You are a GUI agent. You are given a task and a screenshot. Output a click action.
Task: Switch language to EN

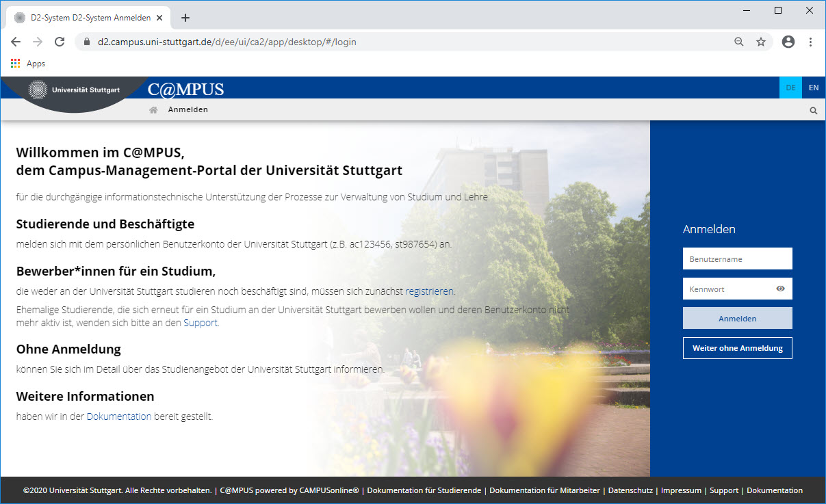click(x=814, y=88)
